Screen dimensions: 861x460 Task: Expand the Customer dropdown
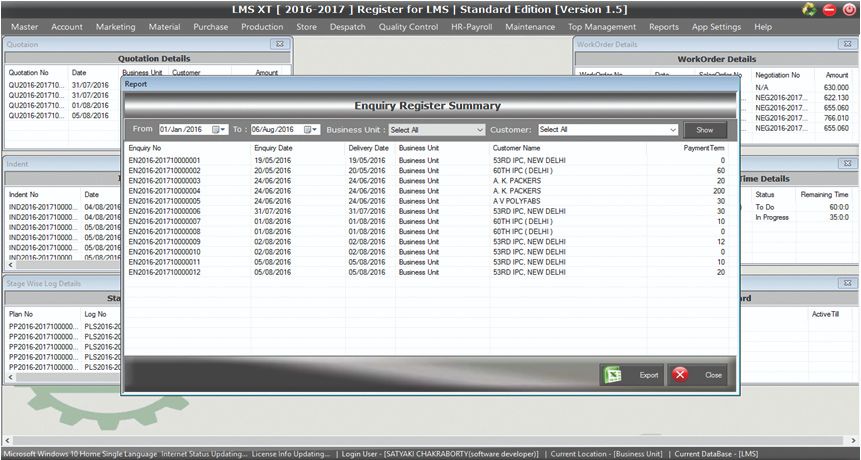(x=673, y=130)
